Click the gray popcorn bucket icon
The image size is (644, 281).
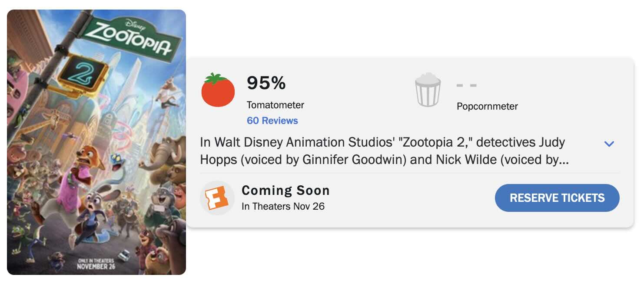(428, 90)
